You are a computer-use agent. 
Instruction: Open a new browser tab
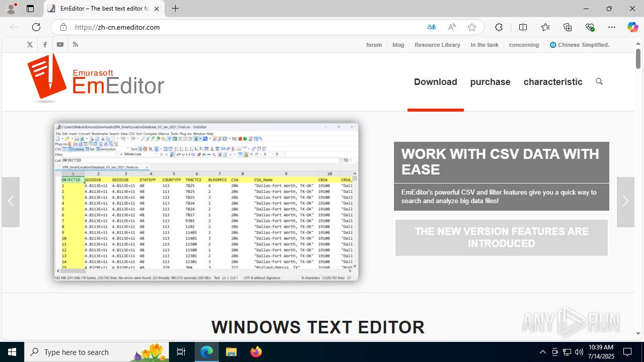tap(175, 9)
